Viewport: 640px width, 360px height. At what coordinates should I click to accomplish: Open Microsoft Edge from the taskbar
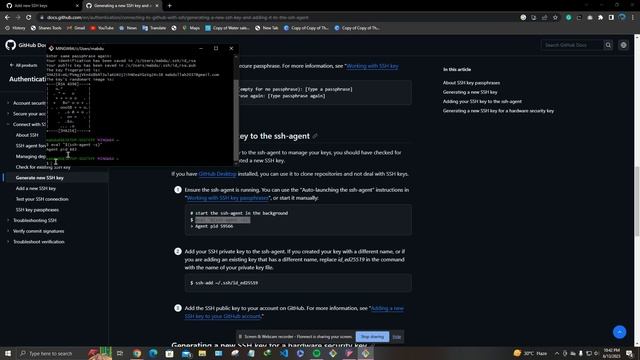click(x=153, y=353)
